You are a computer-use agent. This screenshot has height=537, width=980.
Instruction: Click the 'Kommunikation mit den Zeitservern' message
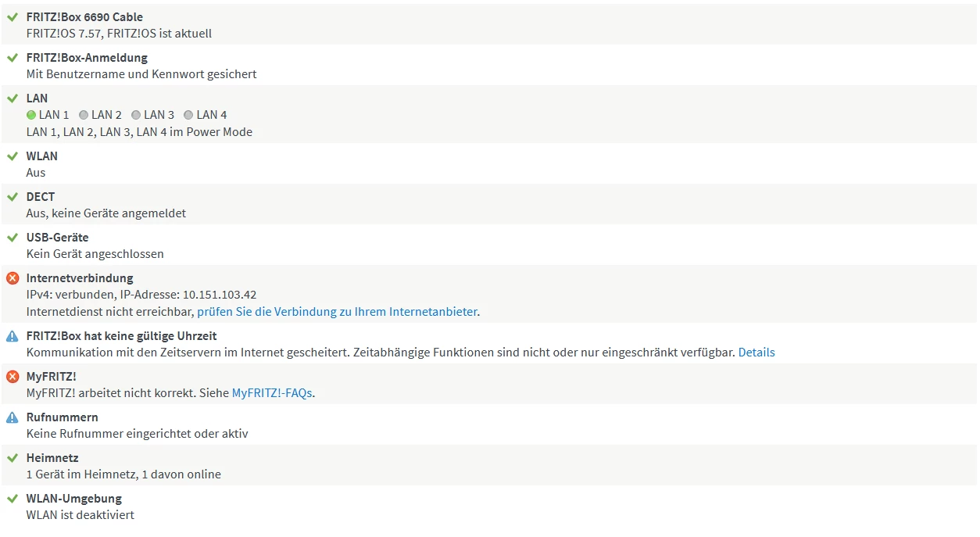[x=381, y=353]
